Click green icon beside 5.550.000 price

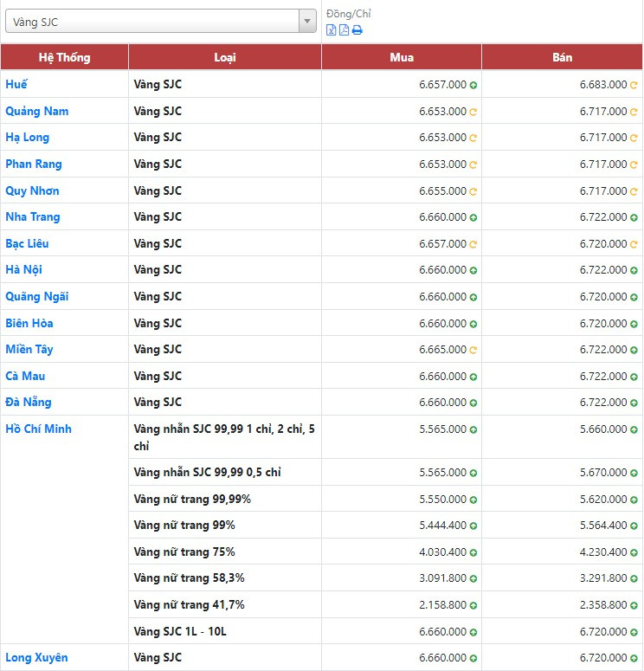(x=473, y=500)
